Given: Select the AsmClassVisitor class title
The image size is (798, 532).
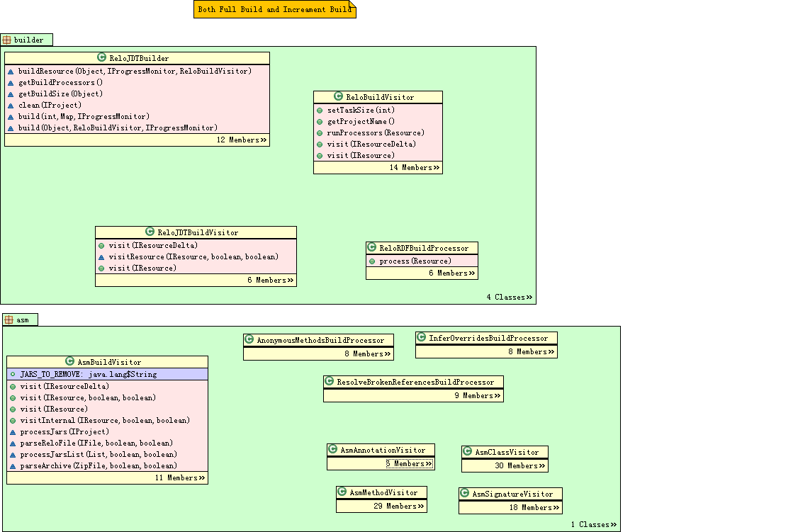Looking at the screenshot, I should pos(507,452).
